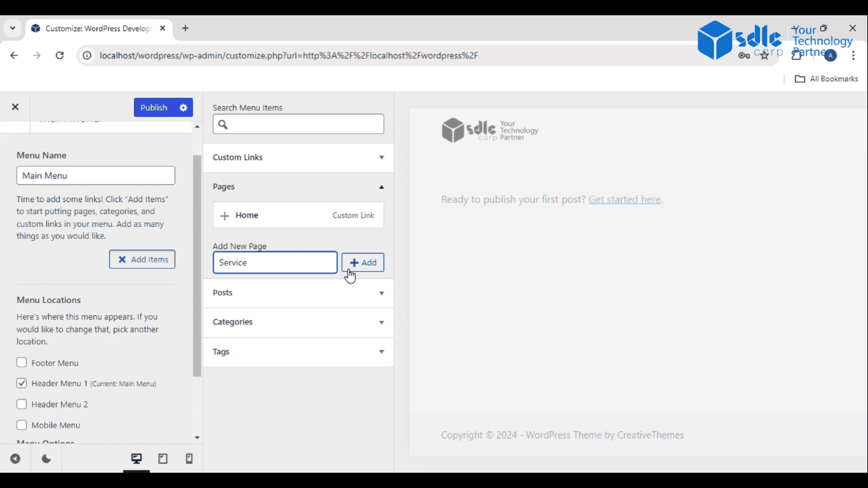Viewport: 868px width, 488px height.
Task: Enable the Header Menu 2 location
Action: pyautogui.click(x=22, y=403)
